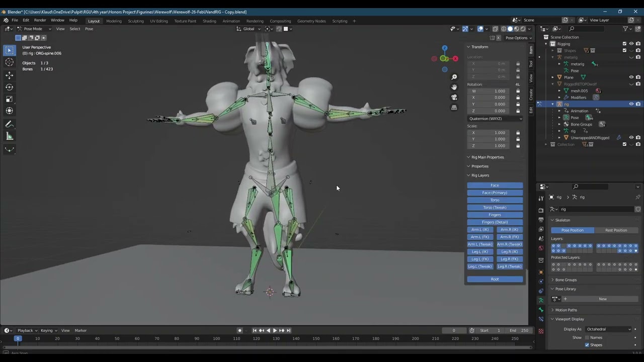Hide the Plane object in viewport
644x362 pixels.
click(631, 77)
